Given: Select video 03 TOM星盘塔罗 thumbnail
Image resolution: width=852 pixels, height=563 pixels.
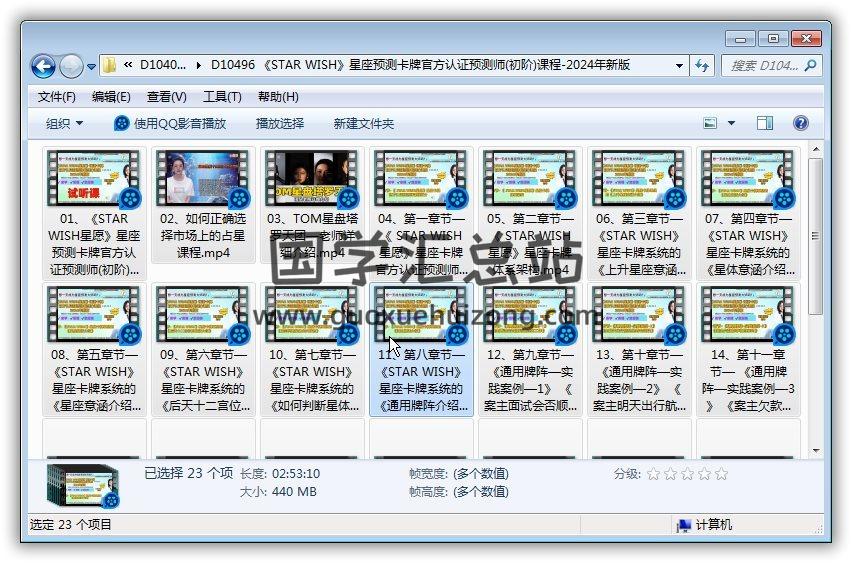Looking at the screenshot, I should (x=312, y=178).
